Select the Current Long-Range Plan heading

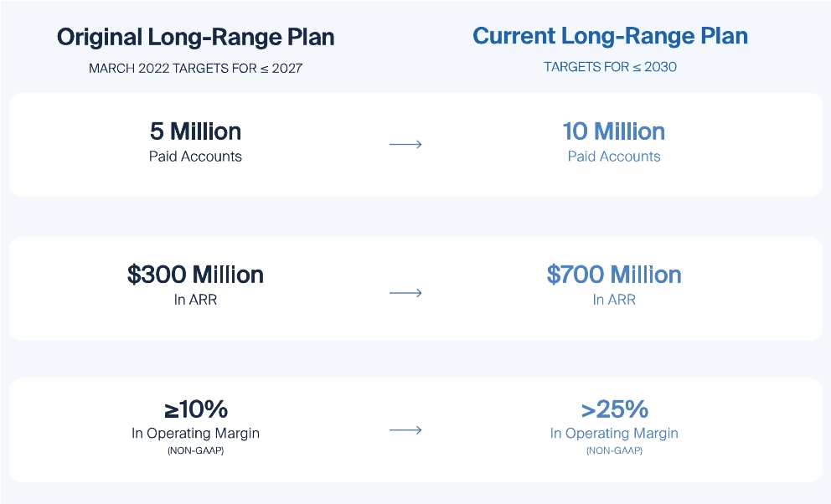pyautogui.click(x=610, y=36)
